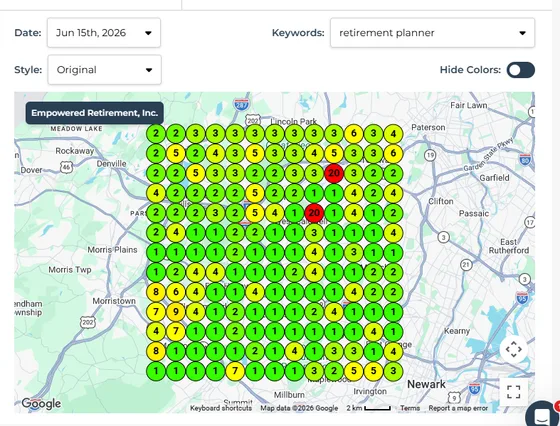Click the Irvington label on the map
Screen dimensions: 560x426
click(x=370, y=391)
